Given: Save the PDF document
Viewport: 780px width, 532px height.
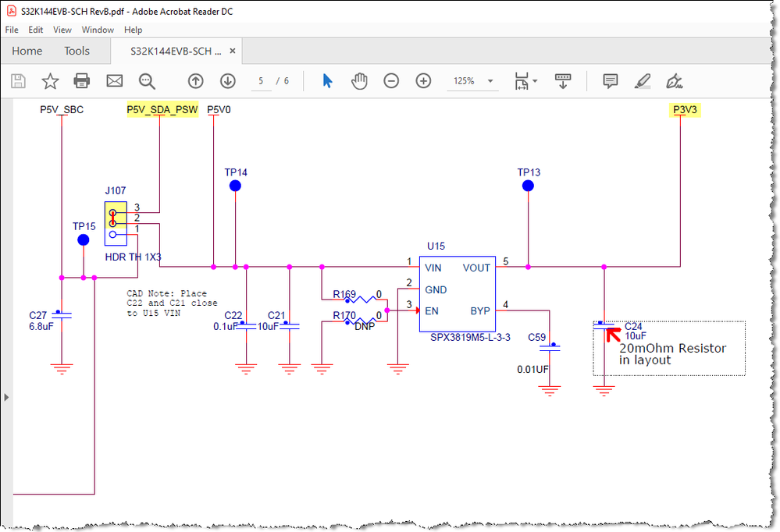Looking at the screenshot, I should coord(18,80).
